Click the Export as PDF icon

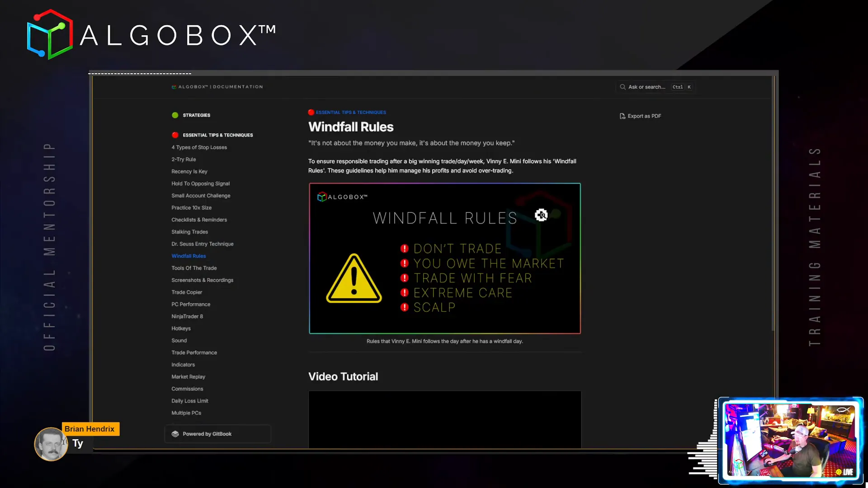622,116
